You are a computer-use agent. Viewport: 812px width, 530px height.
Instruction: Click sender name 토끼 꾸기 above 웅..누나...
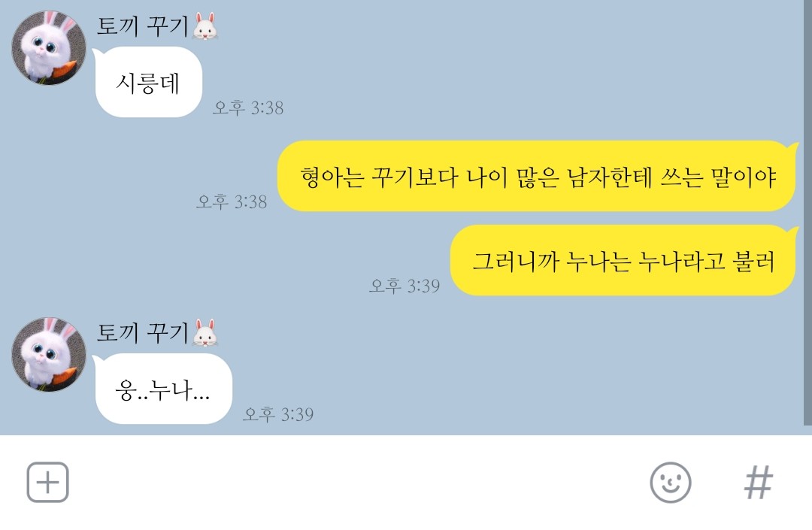click(142, 333)
